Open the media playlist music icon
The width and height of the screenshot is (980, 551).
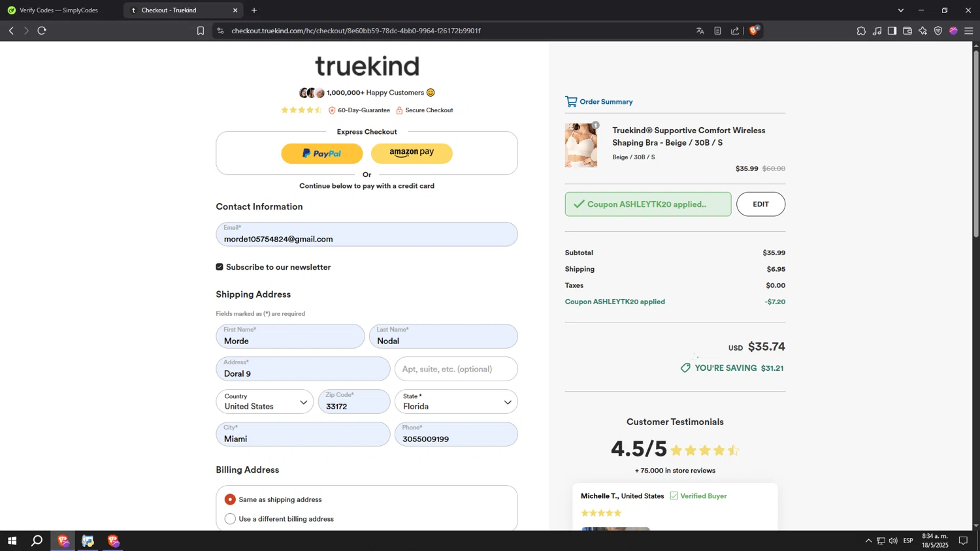point(877,31)
